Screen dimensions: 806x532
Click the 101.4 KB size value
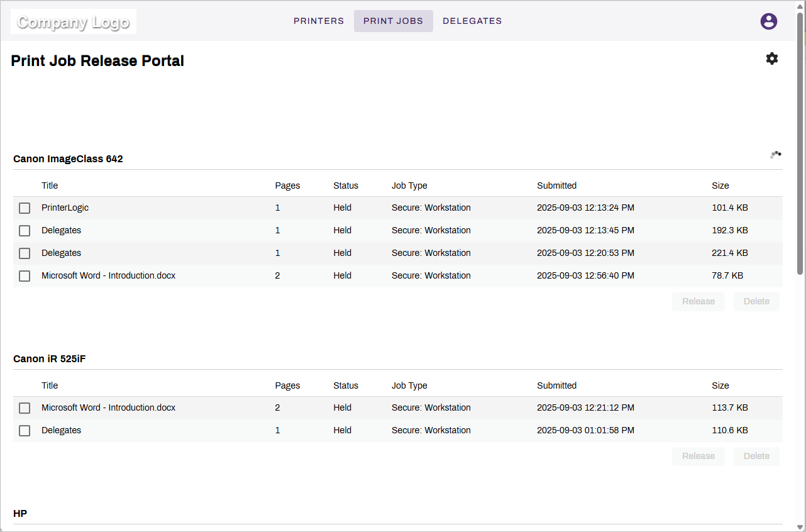click(x=730, y=208)
